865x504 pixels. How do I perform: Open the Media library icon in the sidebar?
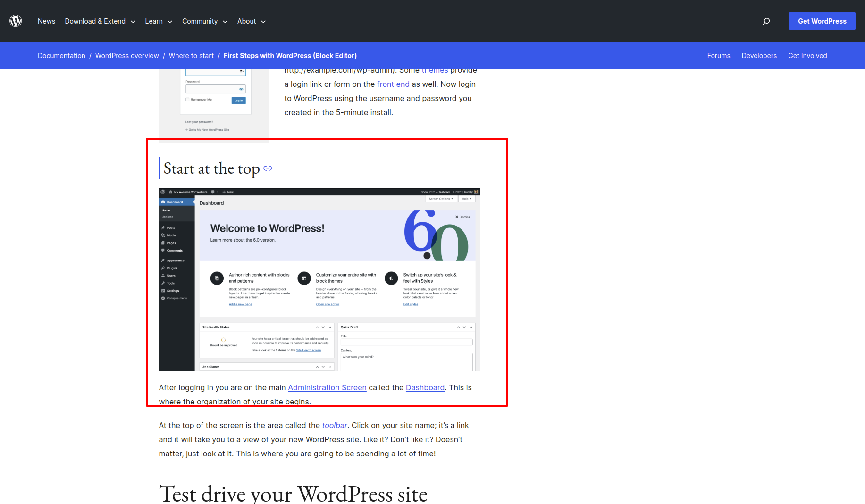pos(164,235)
